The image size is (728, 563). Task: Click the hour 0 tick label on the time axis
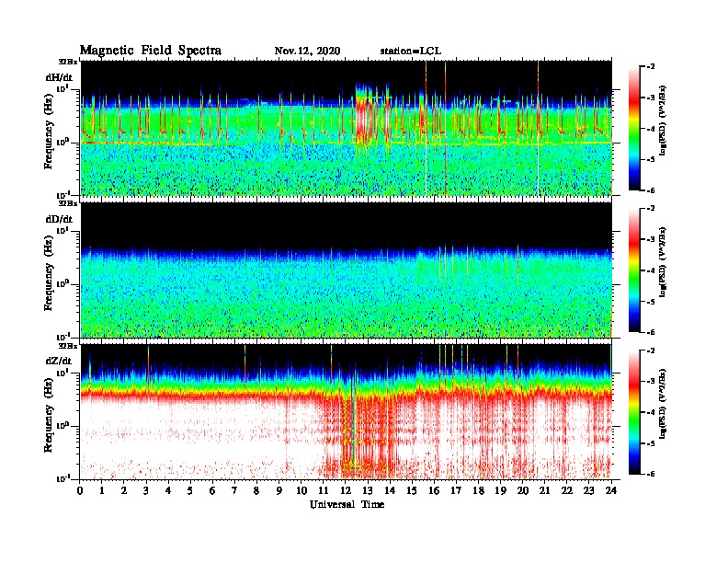click(80, 491)
